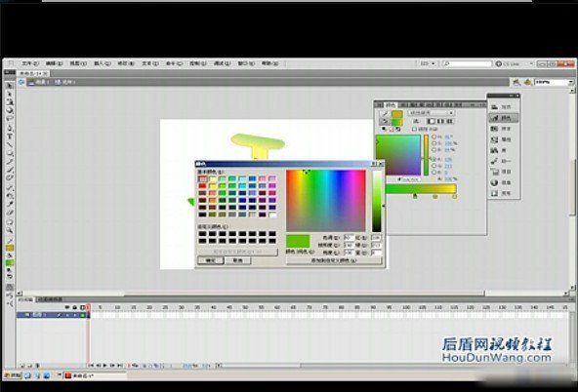Select the Selection arrow tool in toolbar
The image size is (578, 392).
tap(10, 86)
